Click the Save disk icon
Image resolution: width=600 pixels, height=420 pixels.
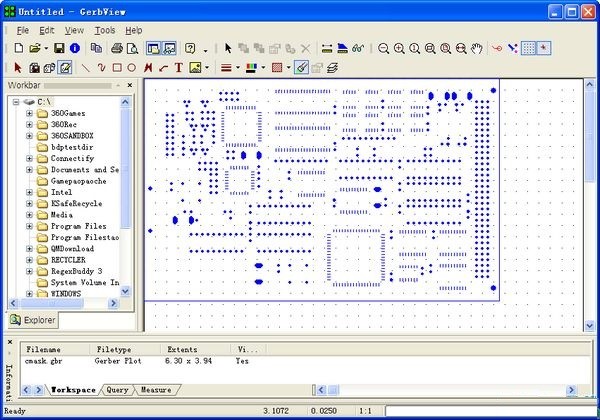(x=59, y=48)
